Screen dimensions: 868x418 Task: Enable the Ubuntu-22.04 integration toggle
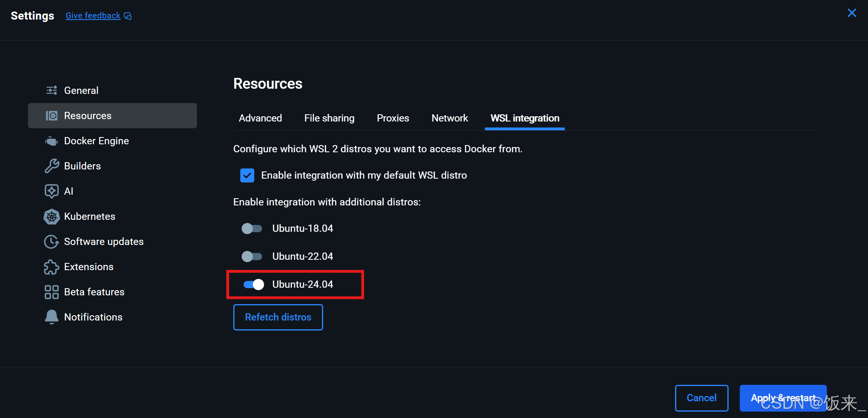[x=252, y=256]
